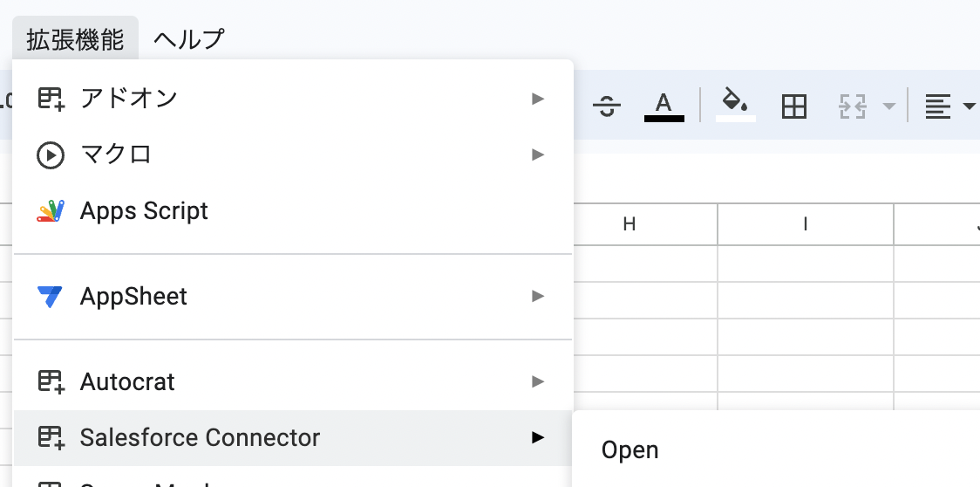Expand the アドオン submenu arrow
Image resolution: width=980 pixels, height=487 pixels.
pyautogui.click(x=538, y=99)
